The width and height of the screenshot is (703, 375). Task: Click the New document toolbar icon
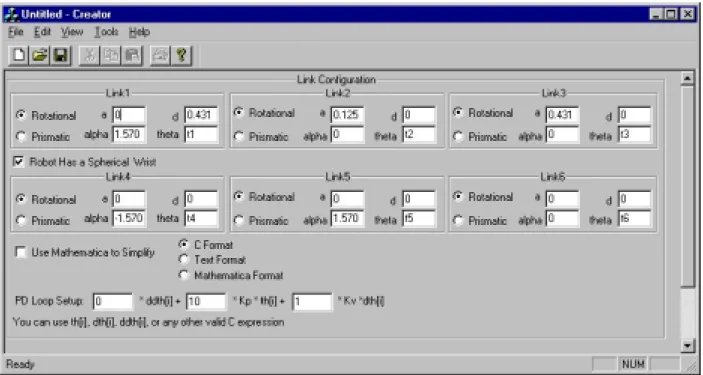(19, 56)
